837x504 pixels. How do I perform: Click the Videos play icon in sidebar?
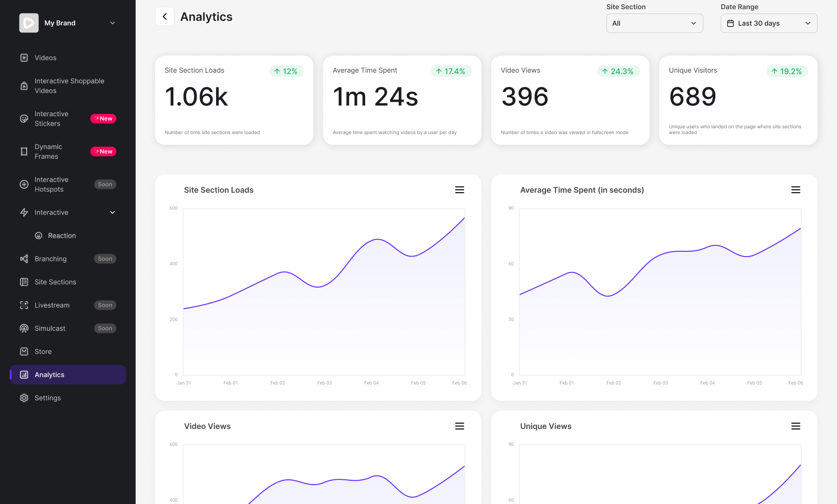(24, 58)
